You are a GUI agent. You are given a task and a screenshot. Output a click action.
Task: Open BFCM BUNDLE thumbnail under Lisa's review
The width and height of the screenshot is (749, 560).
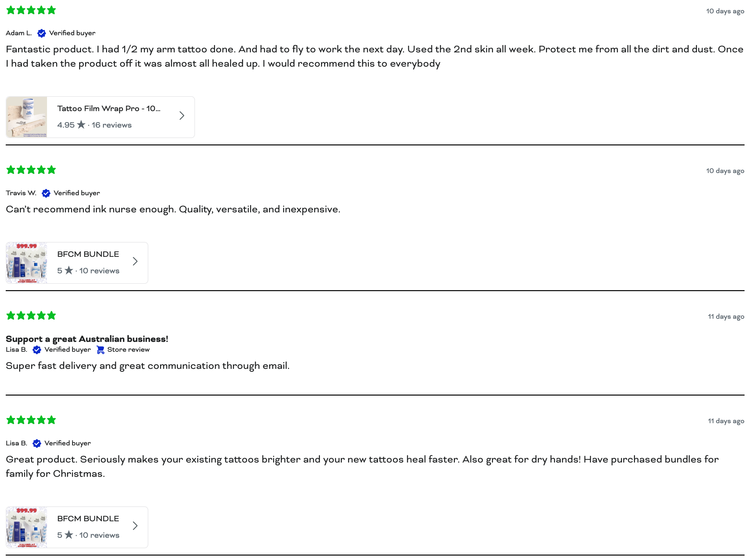pos(27,528)
